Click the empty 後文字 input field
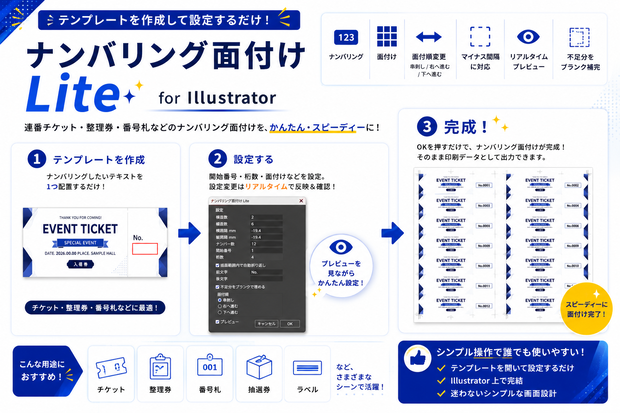The height and width of the screenshot is (413, 620). coord(266,279)
